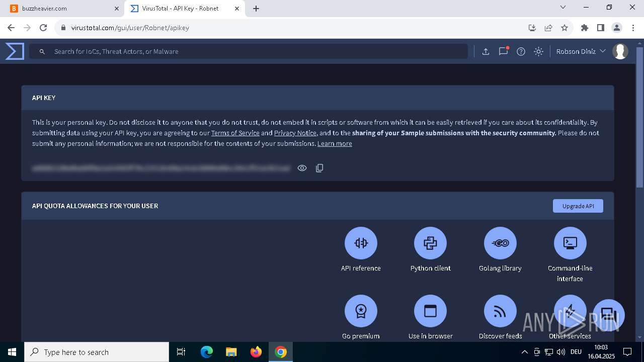Image resolution: width=644 pixels, height=362 pixels.
Task: Click the Upgrade API button
Action: point(578,206)
